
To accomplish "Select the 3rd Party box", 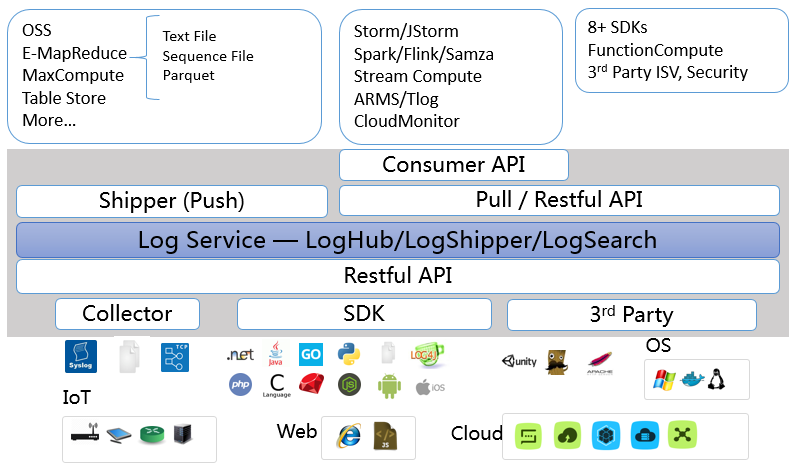I will pos(632,315).
